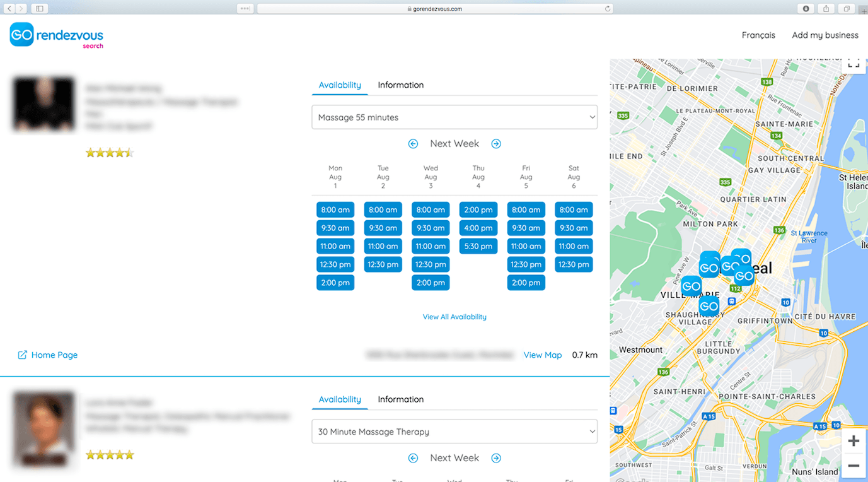Click previous week arrow in second listing

tap(413, 458)
